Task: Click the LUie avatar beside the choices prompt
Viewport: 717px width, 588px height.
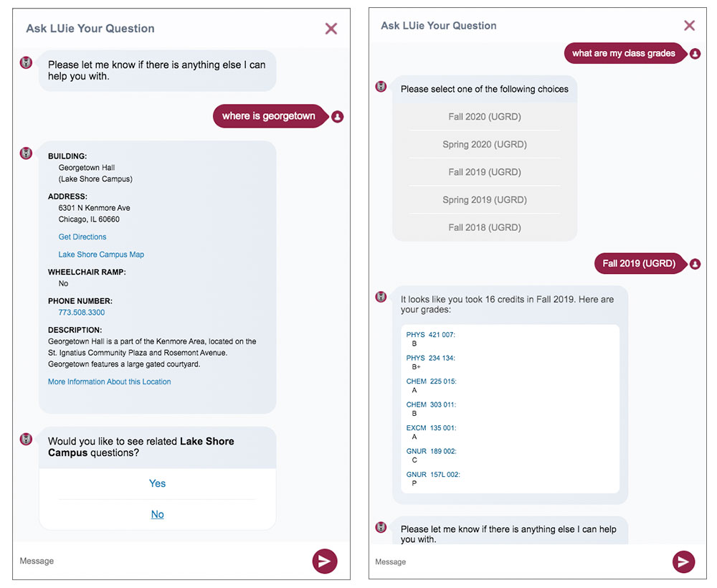Action: pyautogui.click(x=381, y=86)
